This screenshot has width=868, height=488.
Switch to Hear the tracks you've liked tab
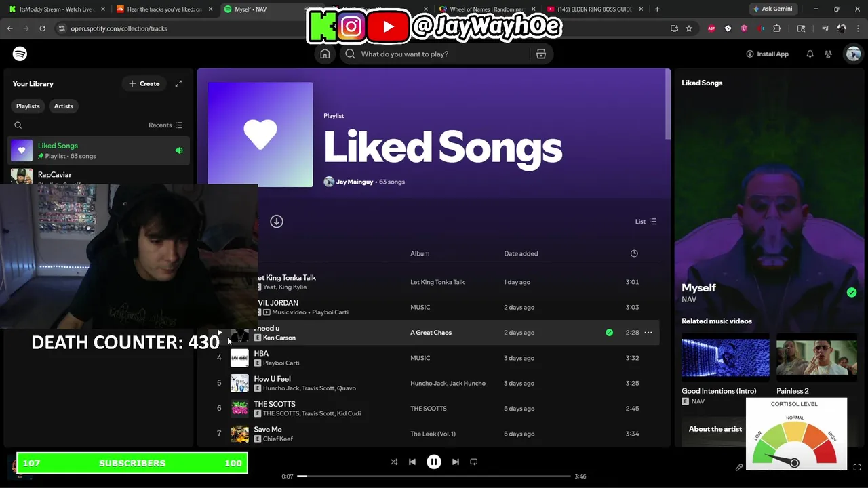point(165,9)
